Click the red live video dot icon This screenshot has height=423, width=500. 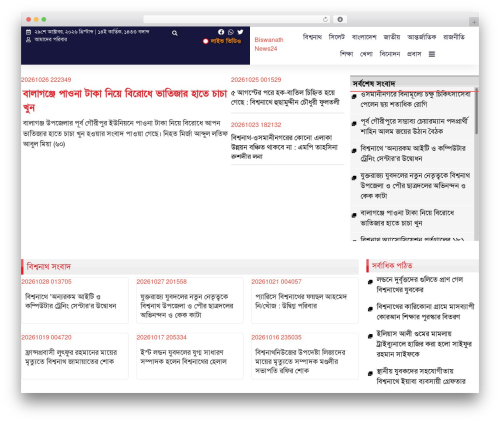pos(205,41)
